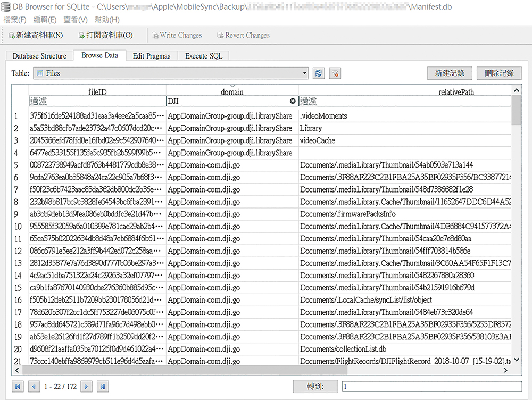The image size is (532, 400).
Task: Go to the previous page of records
Action: pos(34,386)
